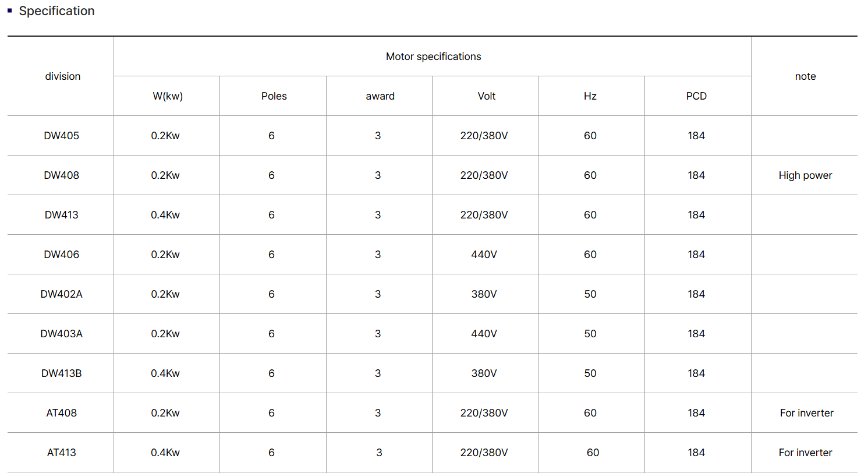
Task: Click the Motor specifications header cell
Action: coord(434,57)
